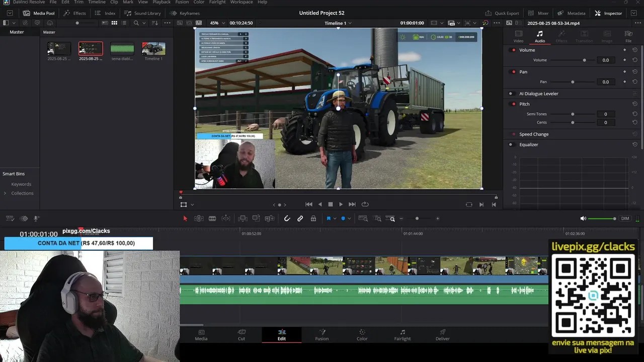This screenshot has height=362, width=644.
Task: Open the Index panel
Action: (x=105, y=13)
